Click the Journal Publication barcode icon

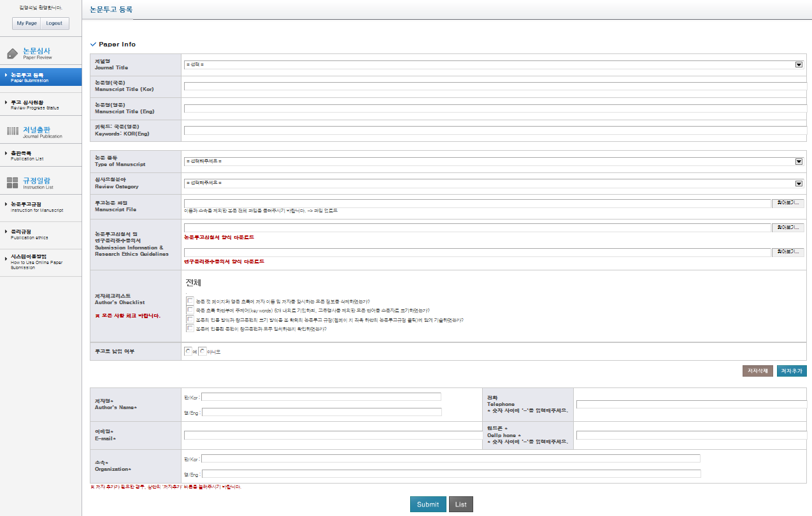(x=13, y=131)
